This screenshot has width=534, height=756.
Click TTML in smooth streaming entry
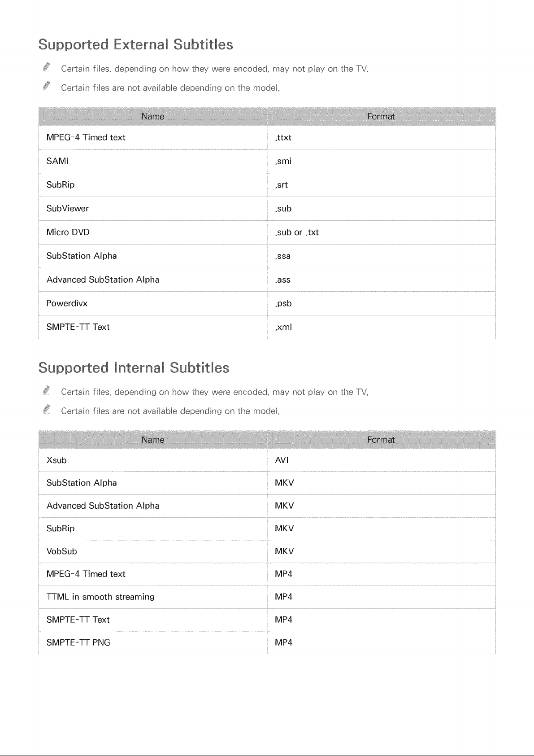click(100, 597)
